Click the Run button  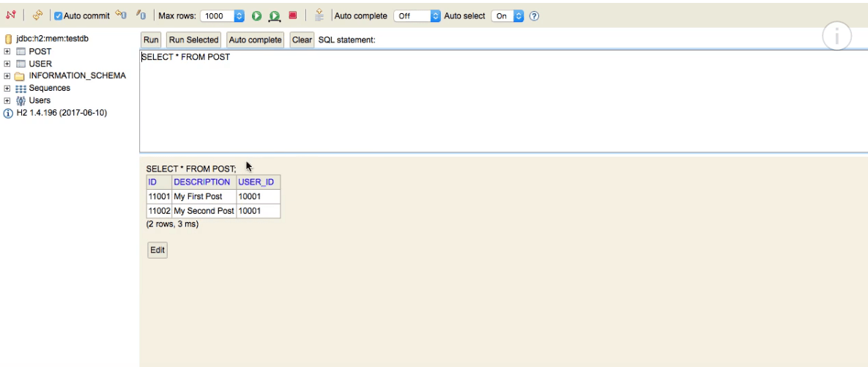click(151, 40)
